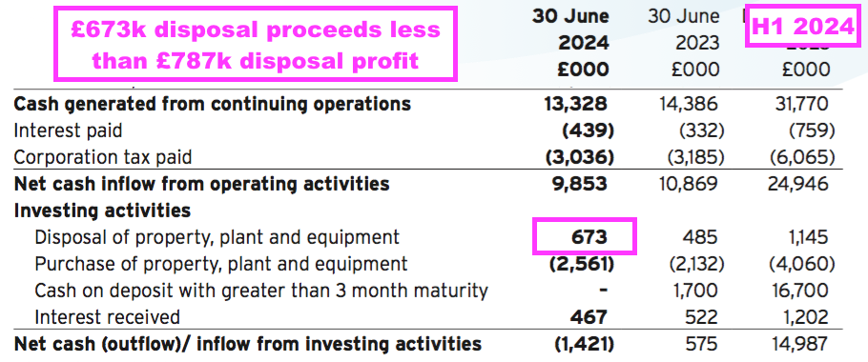868x362 pixels.
Task: Select the Interest paid row label
Action: click(68, 131)
